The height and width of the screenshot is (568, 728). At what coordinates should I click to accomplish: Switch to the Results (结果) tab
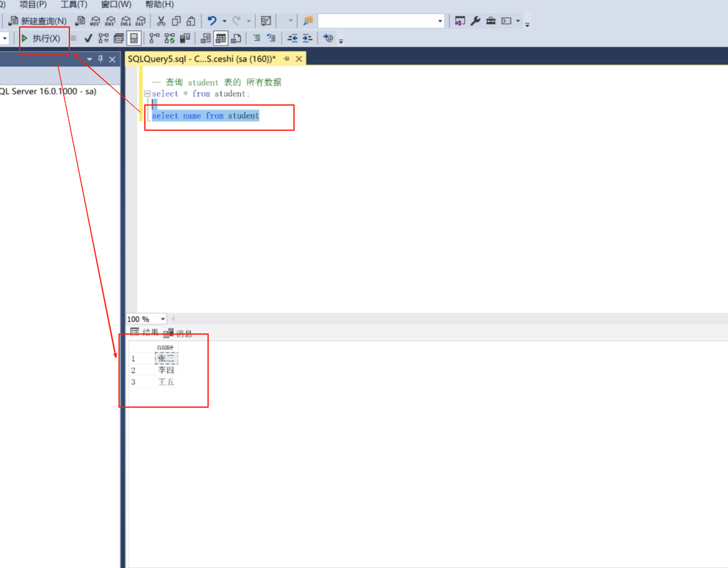(x=144, y=332)
